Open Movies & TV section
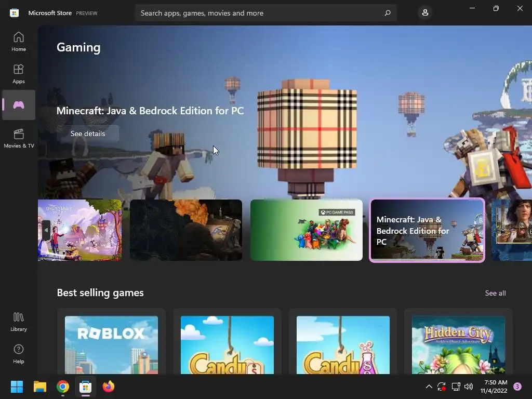Image resolution: width=532 pixels, height=399 pixels. (19, 138)
